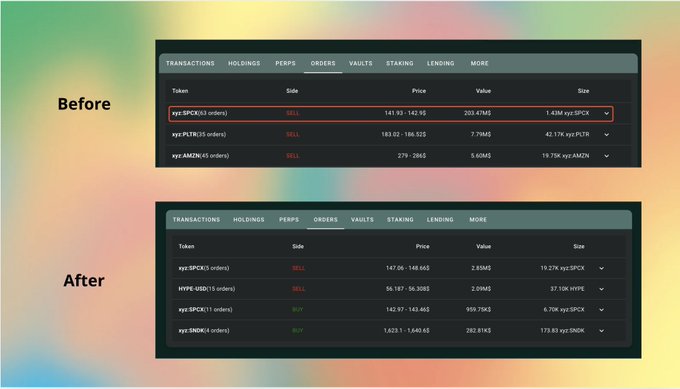The height and width of the screenshot is (389, 680).
Task: Click the 5.60M$ value cell
Action: pos(481,156)
